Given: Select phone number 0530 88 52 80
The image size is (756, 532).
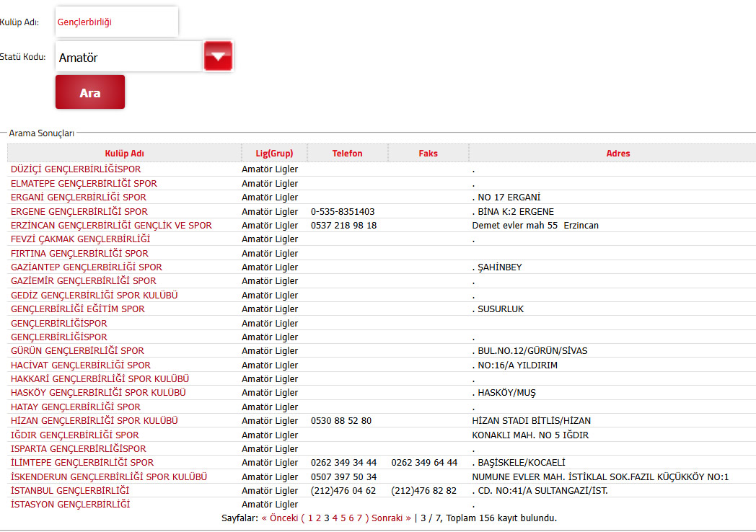Looking at the screenshot, I should [341, 421].
